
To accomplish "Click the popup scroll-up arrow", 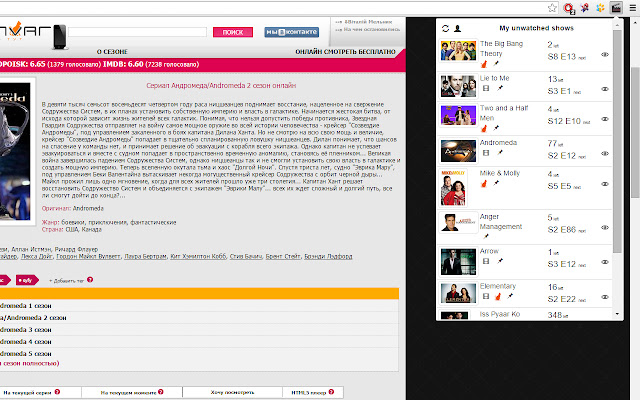I will click(x=617, y=25).
